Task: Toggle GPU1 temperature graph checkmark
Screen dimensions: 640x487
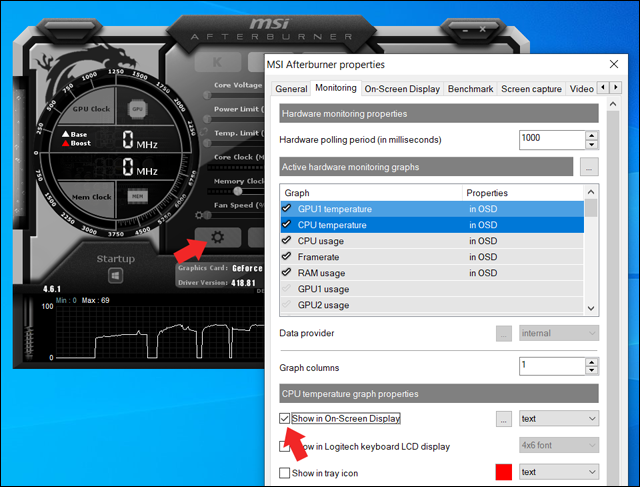Action: [287, 209]
